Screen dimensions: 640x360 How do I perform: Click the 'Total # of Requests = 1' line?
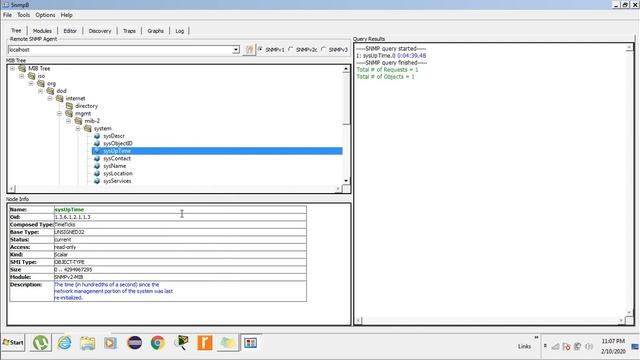(x=387, y=70)
